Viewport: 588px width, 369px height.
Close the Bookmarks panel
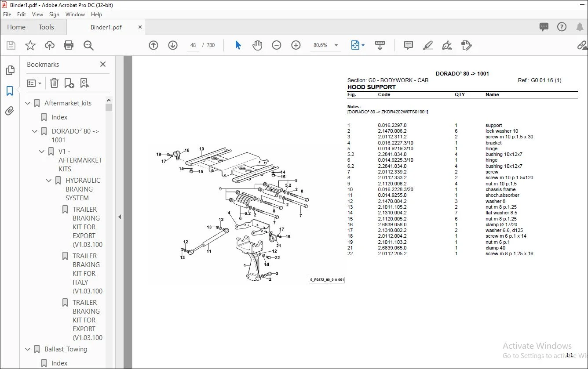pos(103,64)
